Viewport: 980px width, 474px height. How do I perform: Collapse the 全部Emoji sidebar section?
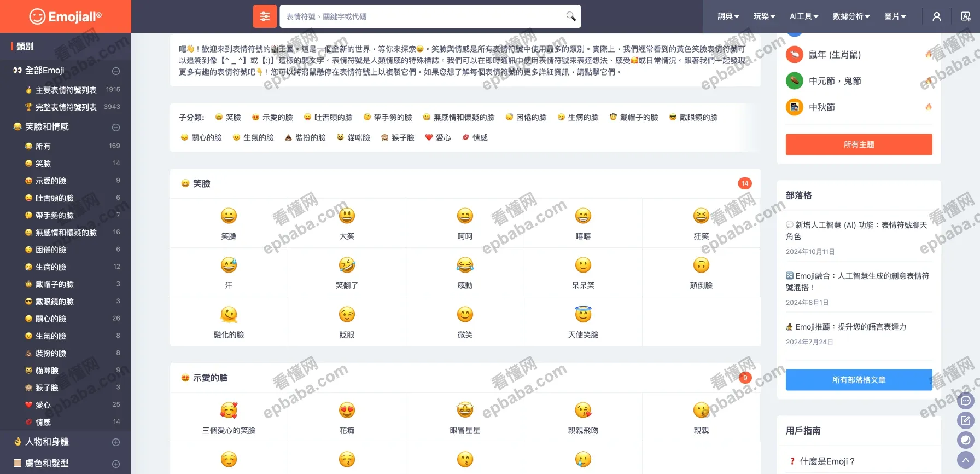click(116, 71)
